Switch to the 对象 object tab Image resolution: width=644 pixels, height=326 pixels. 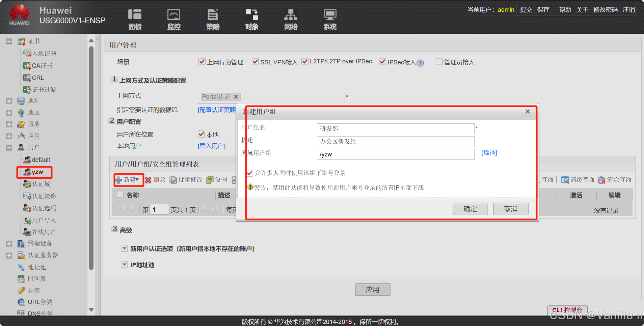tap(252, 20)
